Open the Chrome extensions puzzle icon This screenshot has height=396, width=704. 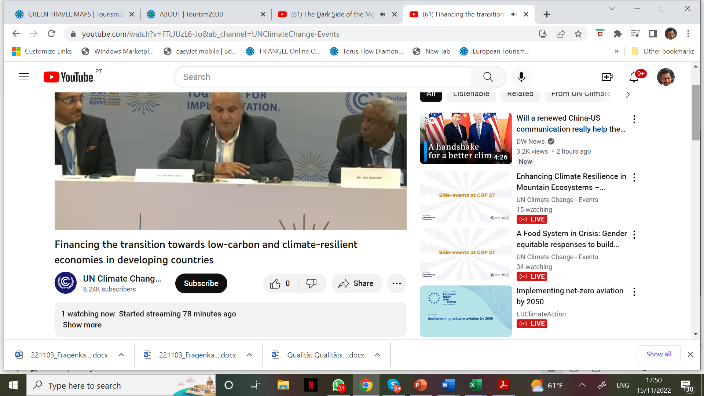pyautogui.click(x=617, y=34)
